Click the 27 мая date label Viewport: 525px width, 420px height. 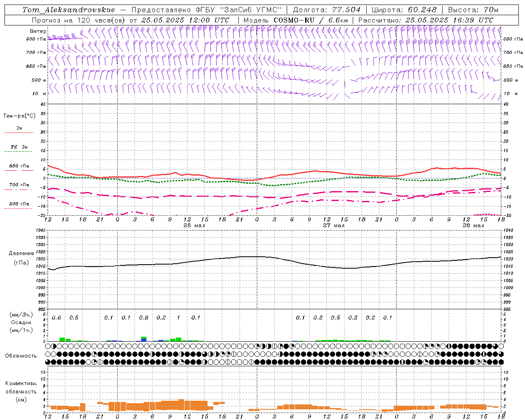click(x=334, y=226)
